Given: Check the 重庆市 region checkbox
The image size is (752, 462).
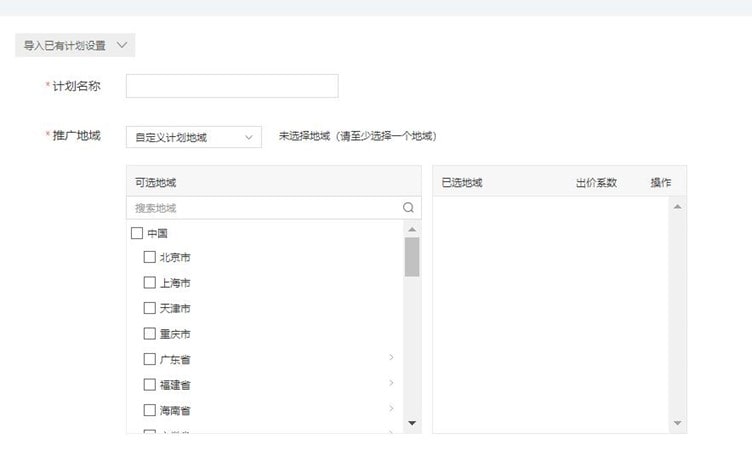Looking at the screenshot, I should [x=150, y=334].
